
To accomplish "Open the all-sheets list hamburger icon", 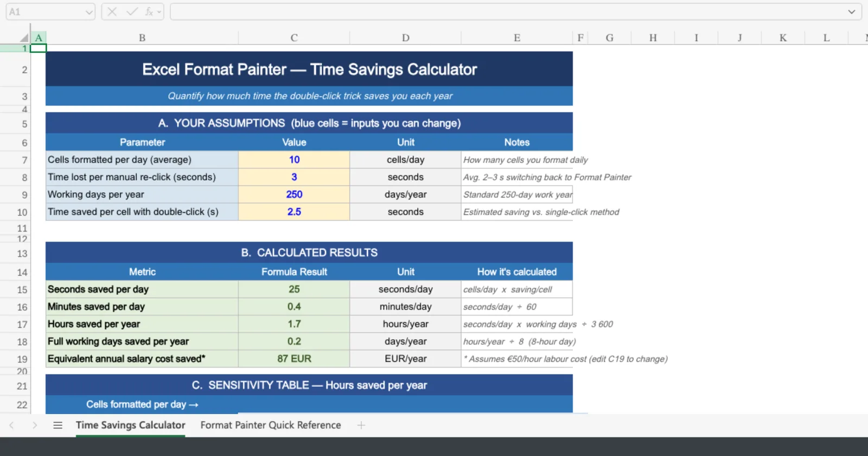I will tap(58, 426).
